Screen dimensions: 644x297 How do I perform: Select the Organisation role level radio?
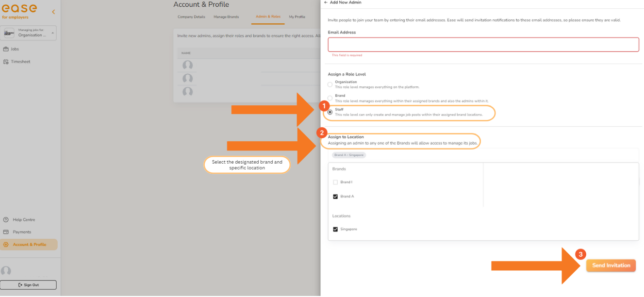pyautogui.click(x=330, y=84)
